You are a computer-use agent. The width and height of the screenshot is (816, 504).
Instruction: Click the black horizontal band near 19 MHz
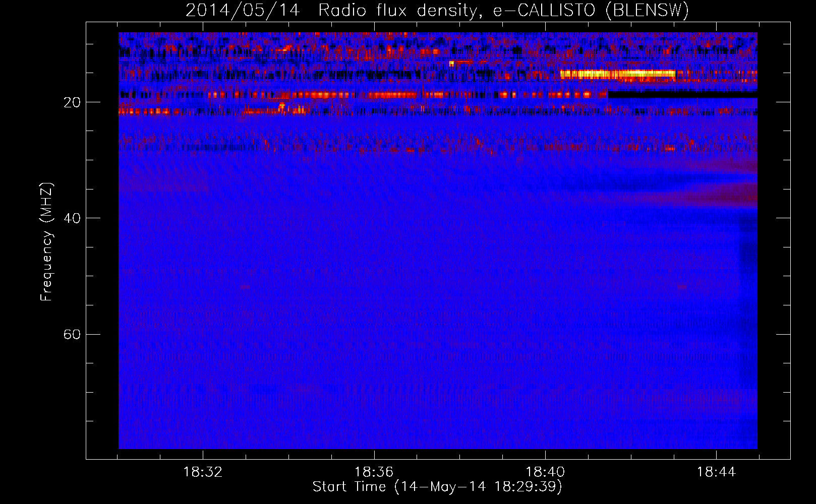pos(682,94)
